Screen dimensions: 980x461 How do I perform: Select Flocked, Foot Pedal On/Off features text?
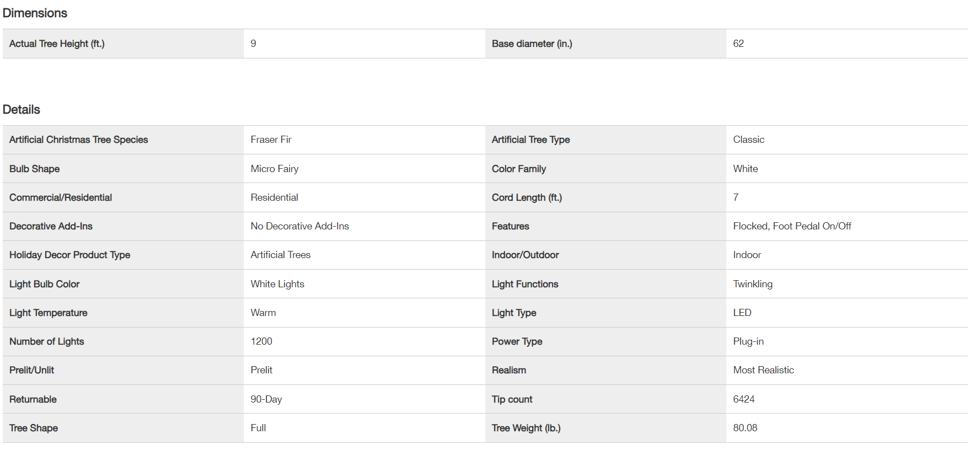coord(792,226)
